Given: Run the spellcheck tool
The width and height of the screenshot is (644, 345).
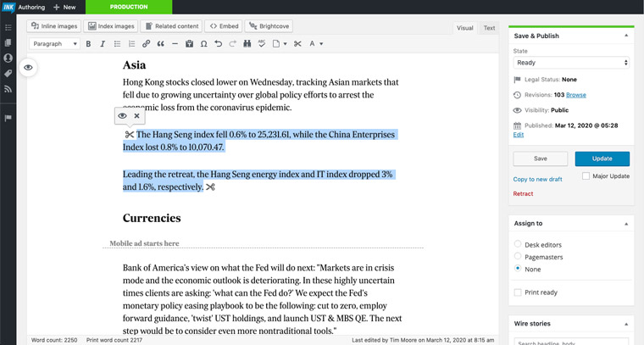Looking at the screenshot, I should coord(262,43).
